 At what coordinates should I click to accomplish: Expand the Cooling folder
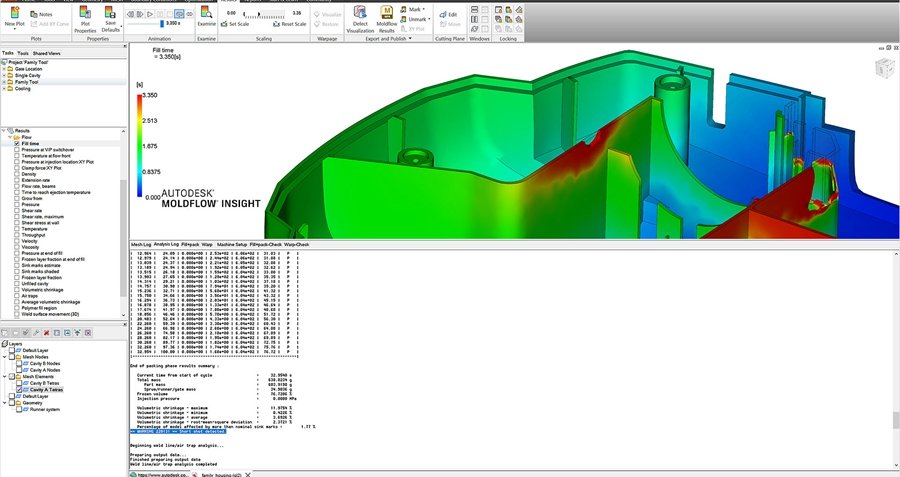pos(4,88)
